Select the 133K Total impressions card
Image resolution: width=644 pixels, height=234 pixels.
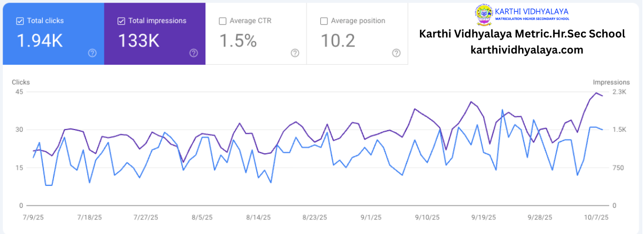155,33
